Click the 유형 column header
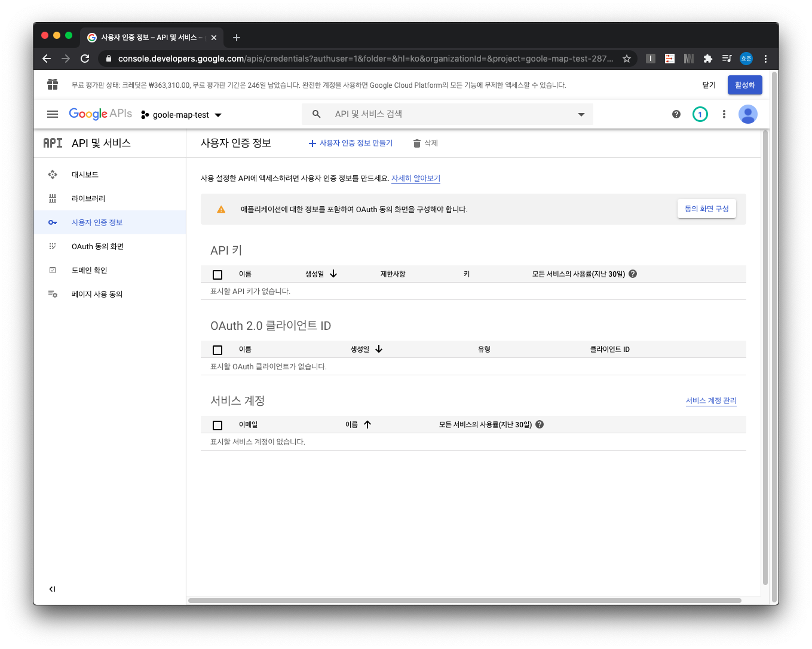The width and height of the screenshot is (812, 649). [484, 350]
